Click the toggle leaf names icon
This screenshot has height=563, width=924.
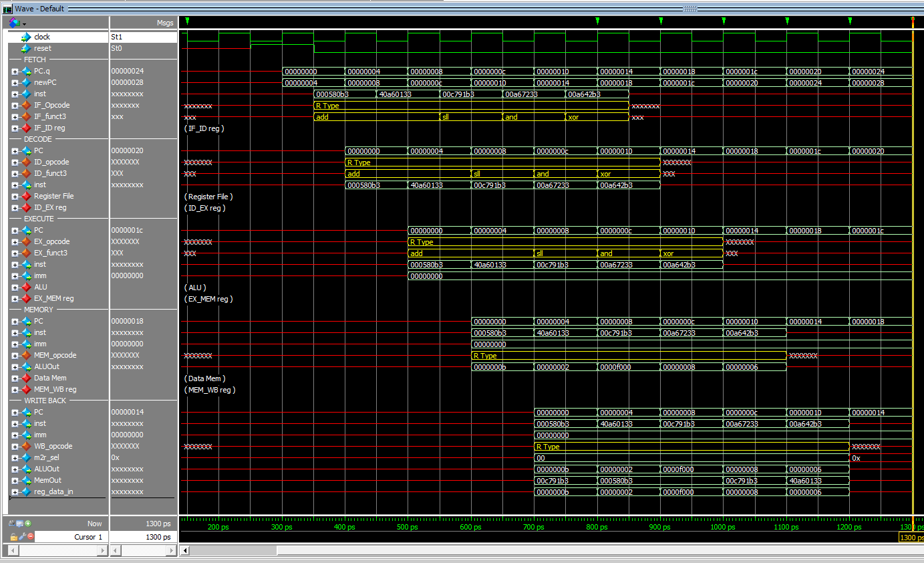12,524
